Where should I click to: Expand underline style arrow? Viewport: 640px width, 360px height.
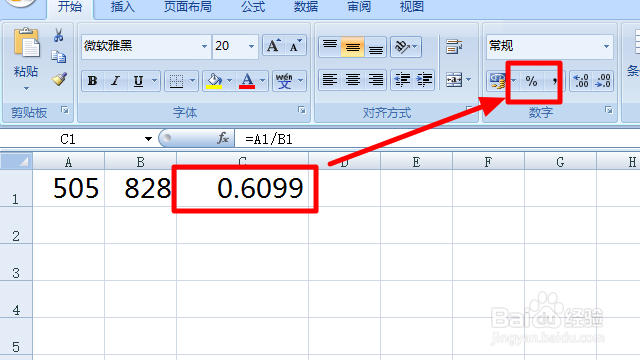(x=155, y=81)
